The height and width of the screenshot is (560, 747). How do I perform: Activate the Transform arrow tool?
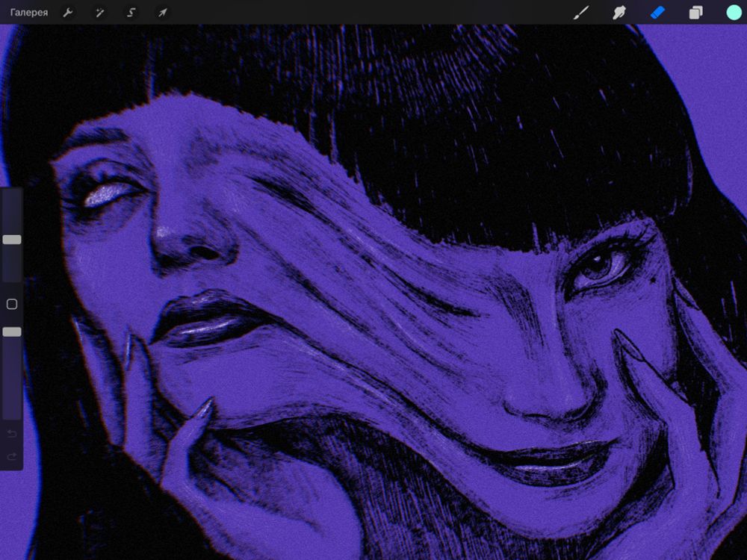pyautogui.click(x=162, y=13)
